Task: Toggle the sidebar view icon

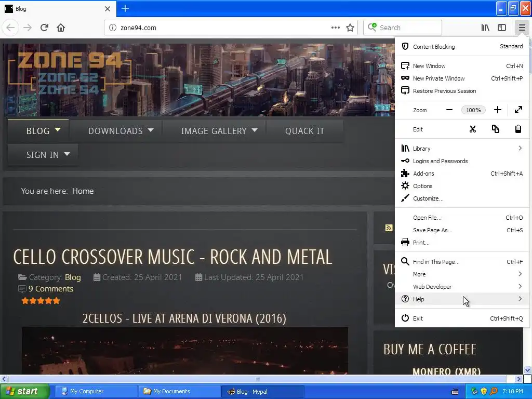Action: 502,28
